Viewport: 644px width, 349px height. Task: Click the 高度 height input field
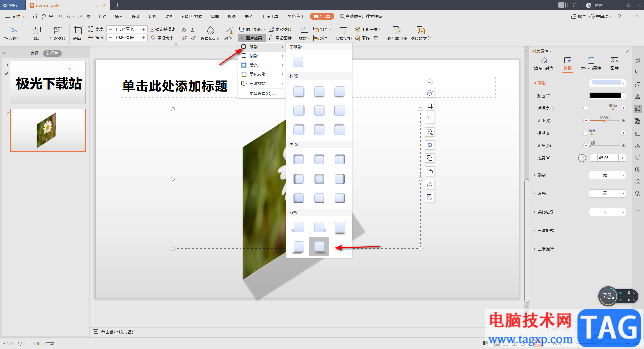(x=127, y=29)
